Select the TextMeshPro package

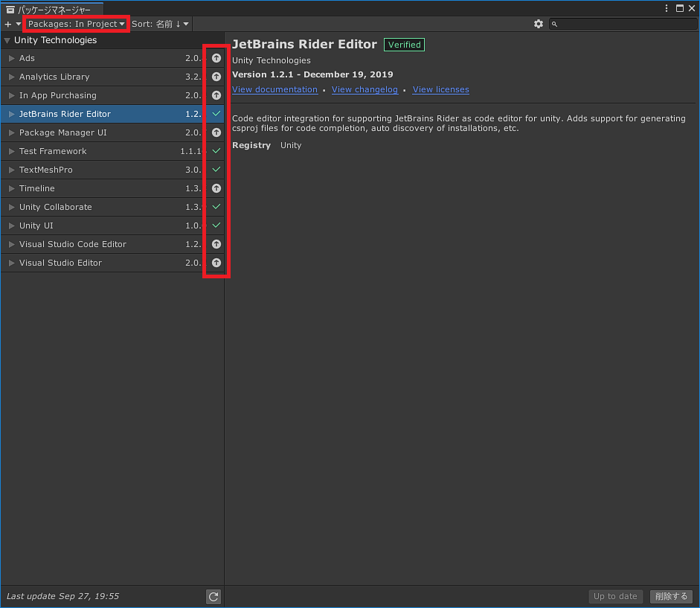pyautogui.click(x=112, y=170)
